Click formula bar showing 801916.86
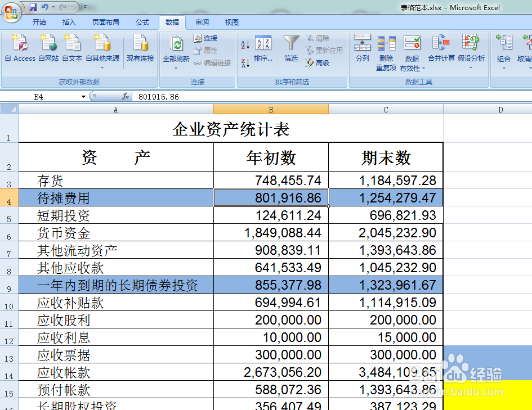 click(x=331, y=97)
